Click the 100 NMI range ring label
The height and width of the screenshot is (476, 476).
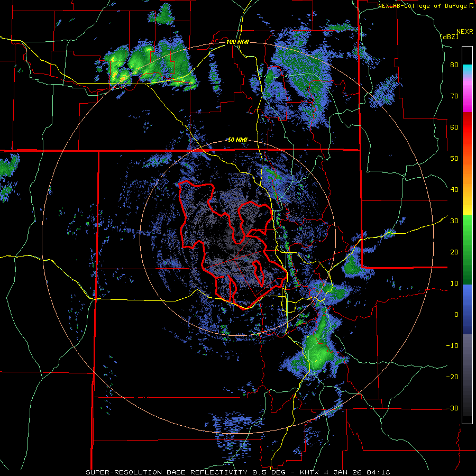coord(237,42)
